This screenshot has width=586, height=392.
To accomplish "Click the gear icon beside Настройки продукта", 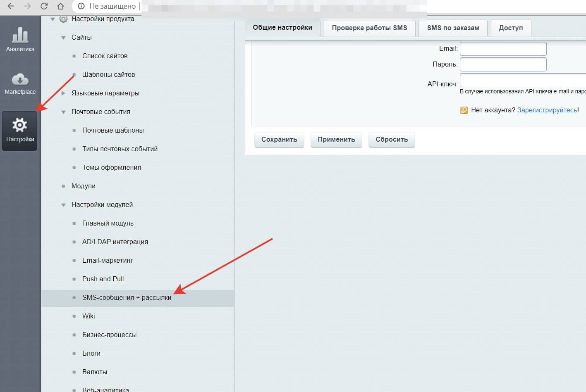I will click(x=63, y=19).
